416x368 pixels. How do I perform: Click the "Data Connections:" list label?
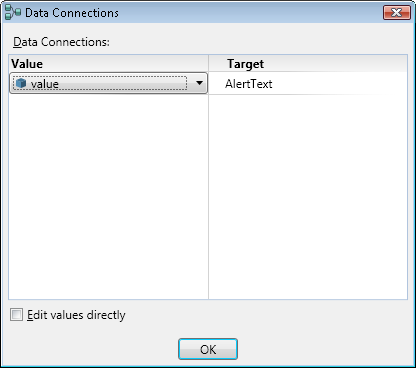point(61,42)
